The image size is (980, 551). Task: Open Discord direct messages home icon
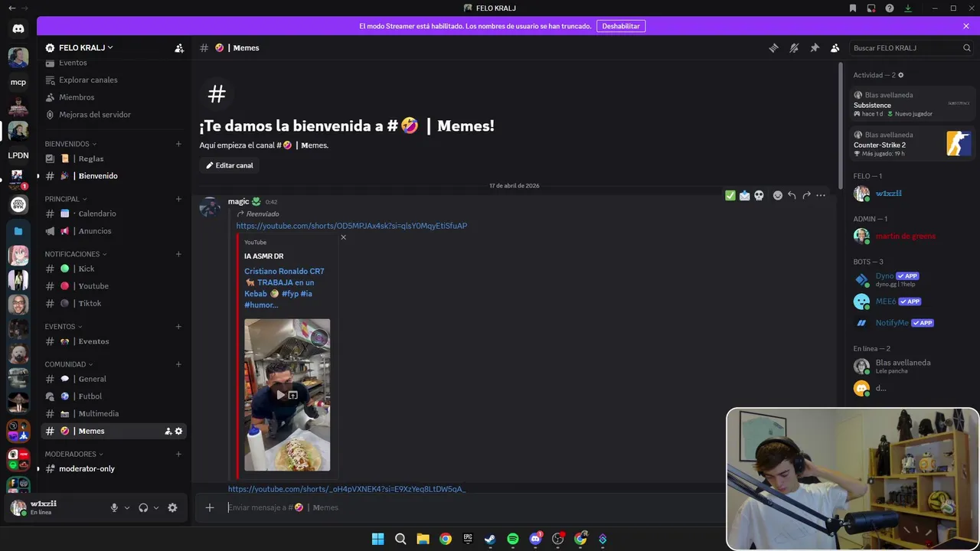(x=18, y=29)
